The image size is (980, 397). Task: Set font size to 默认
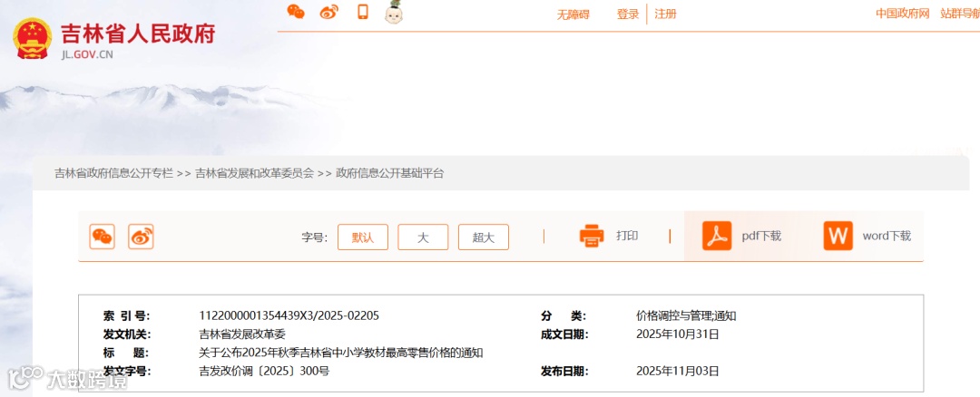pos(363,237)
